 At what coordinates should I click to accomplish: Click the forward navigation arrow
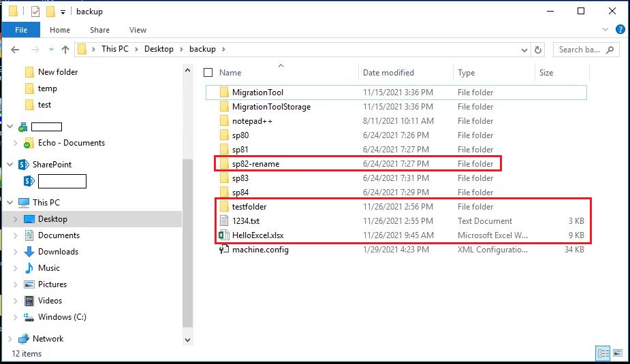point(35,50)
